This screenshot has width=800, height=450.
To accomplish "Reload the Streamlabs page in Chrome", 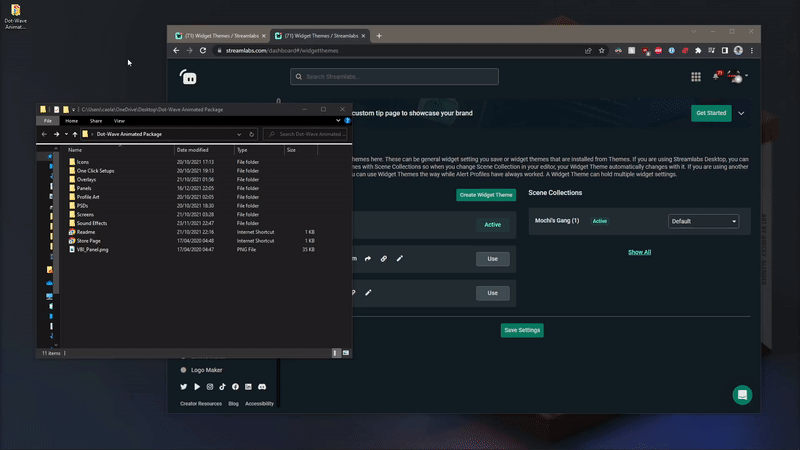I will 203,51.
